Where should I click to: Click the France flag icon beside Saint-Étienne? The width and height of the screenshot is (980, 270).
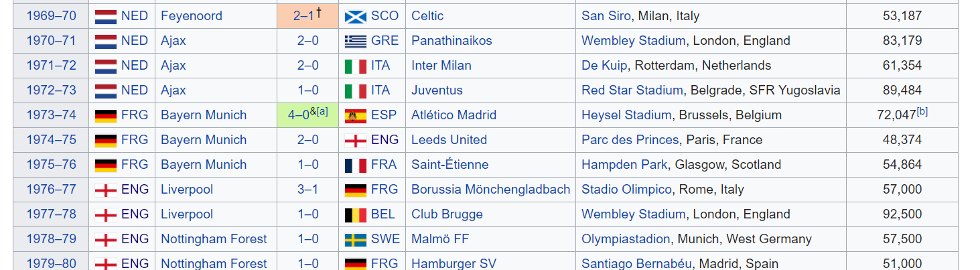355,165
